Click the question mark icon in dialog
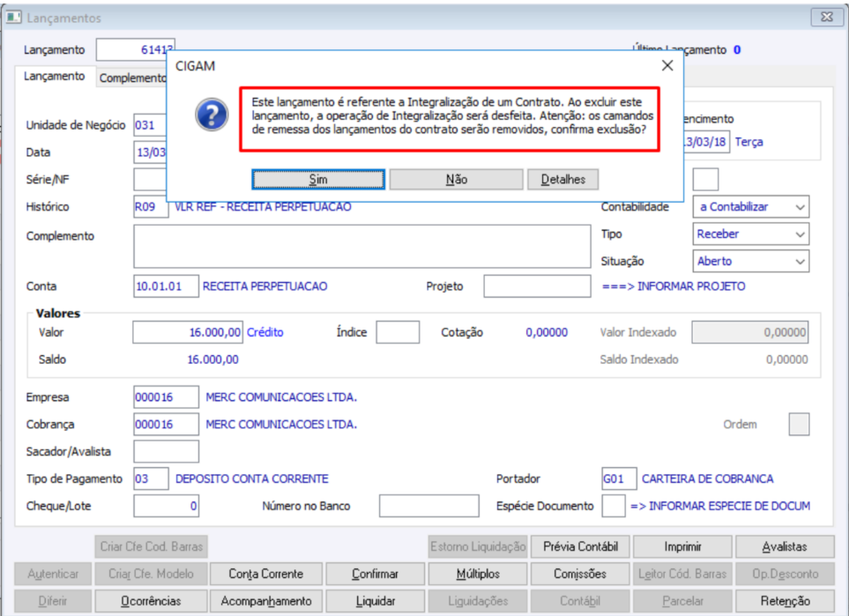This screenshot has width=849, height=616. point(212,115)
